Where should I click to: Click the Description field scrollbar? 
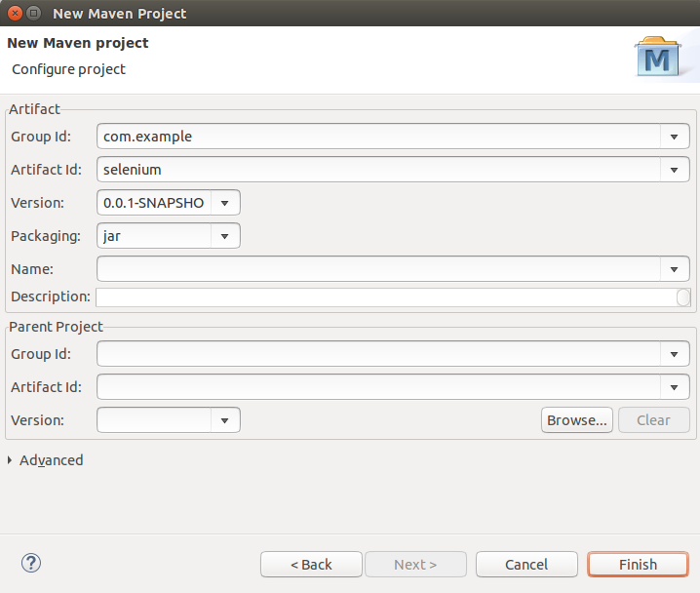683,297
